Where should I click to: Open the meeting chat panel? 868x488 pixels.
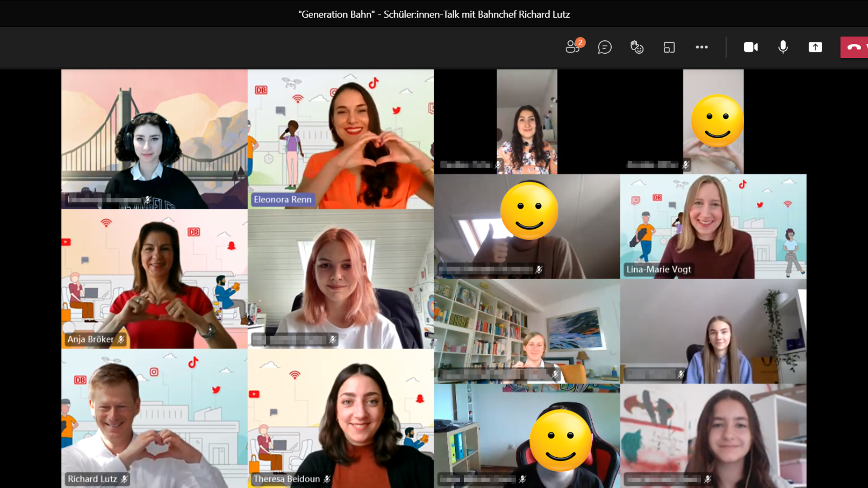point(605,47)
